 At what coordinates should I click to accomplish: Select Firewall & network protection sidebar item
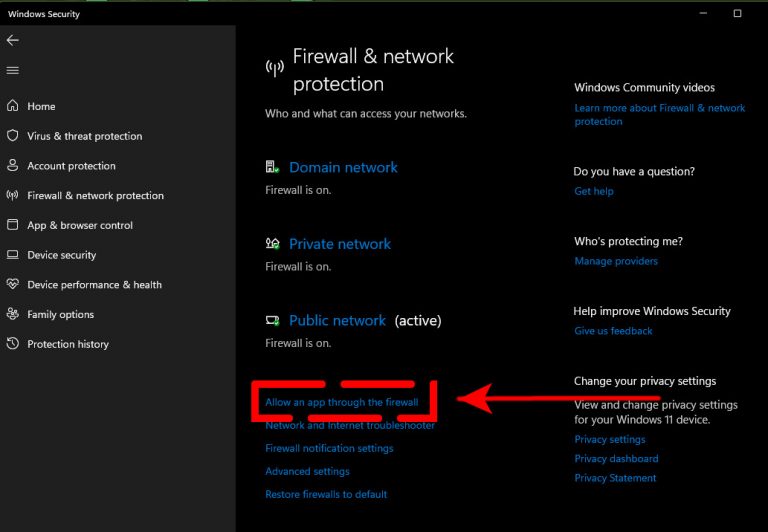coord(96,195)
